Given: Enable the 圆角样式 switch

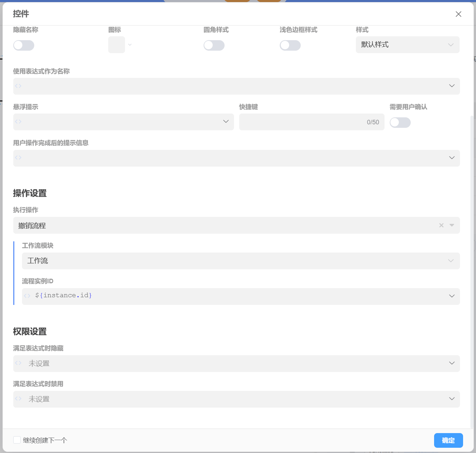Looking at the screenshot, I should (x=214, y=45).
